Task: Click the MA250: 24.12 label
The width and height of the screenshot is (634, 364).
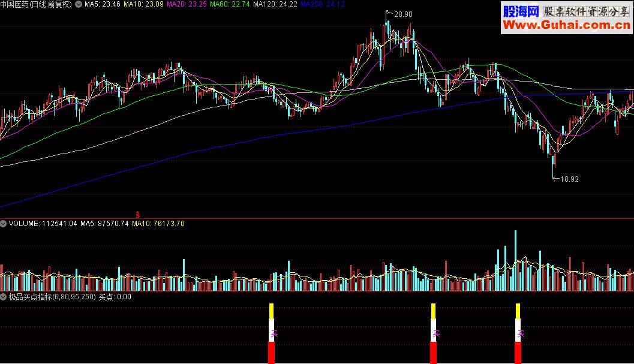Action: 323,4
